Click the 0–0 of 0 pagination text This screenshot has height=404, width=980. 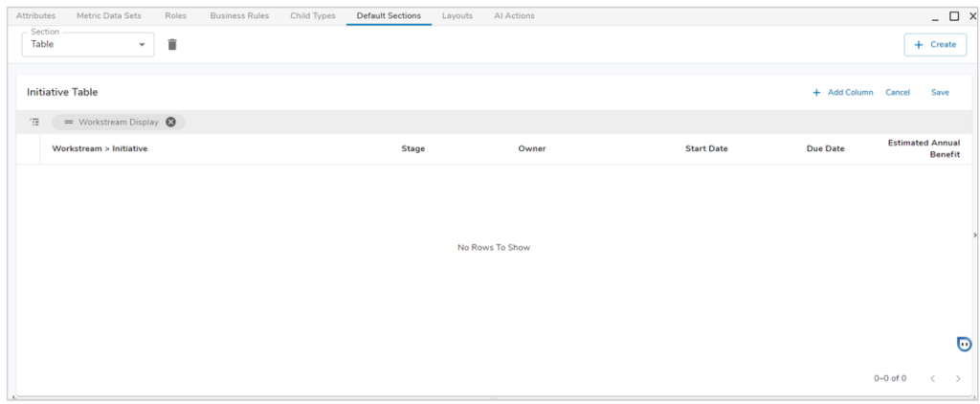pos(890,378)
